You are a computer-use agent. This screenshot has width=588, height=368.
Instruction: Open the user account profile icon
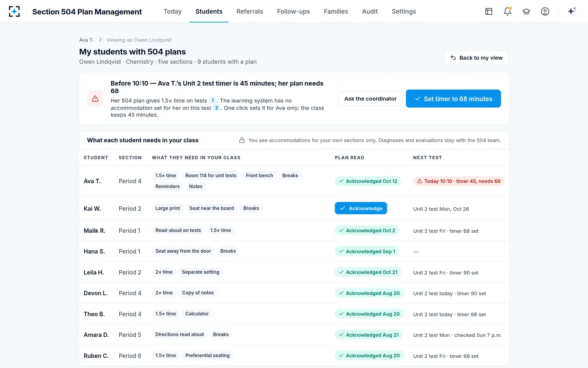(545, 11)
